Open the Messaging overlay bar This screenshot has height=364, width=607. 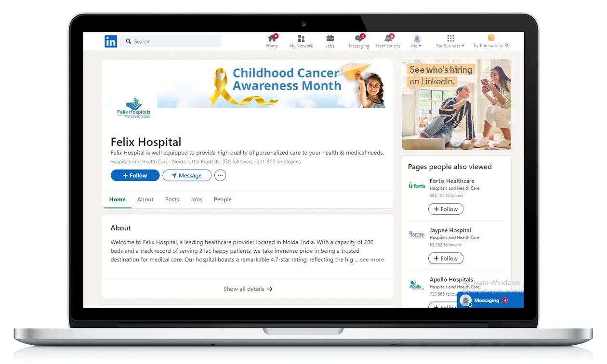(490, 300)
